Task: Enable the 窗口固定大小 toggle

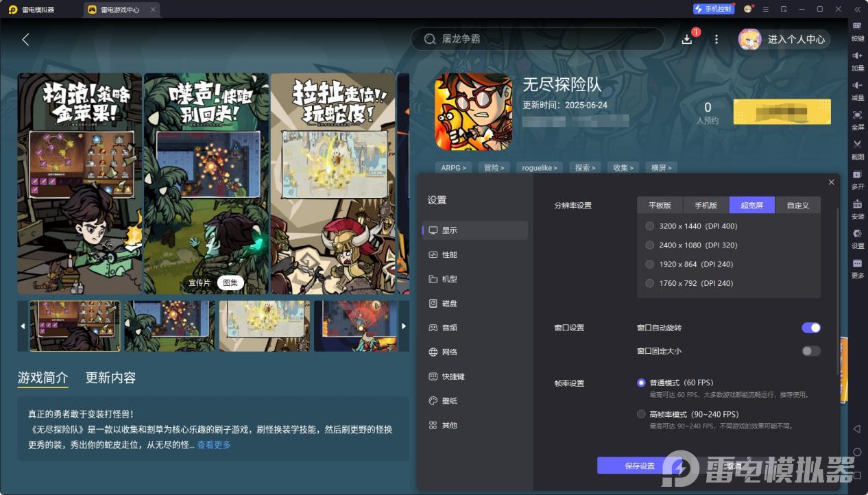Action: pyautogui.click(x=810, y=351)
